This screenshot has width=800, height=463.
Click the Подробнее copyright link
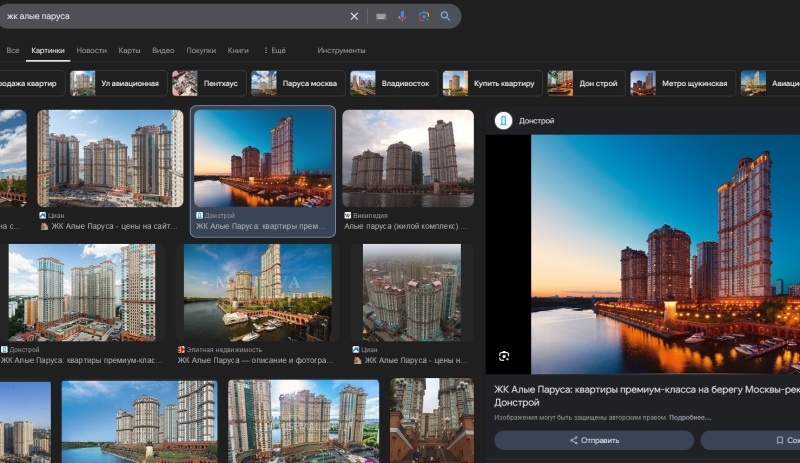click(690, 418)
